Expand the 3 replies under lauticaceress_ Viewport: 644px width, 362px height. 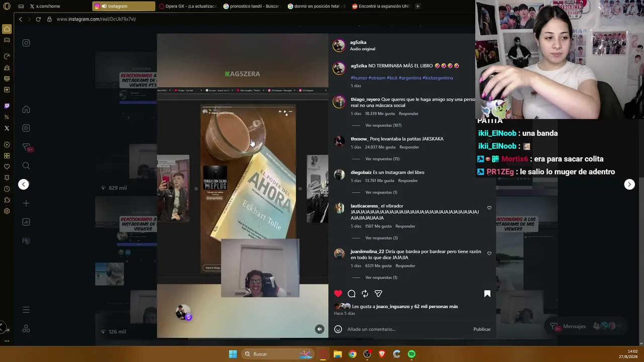(381, 238)
